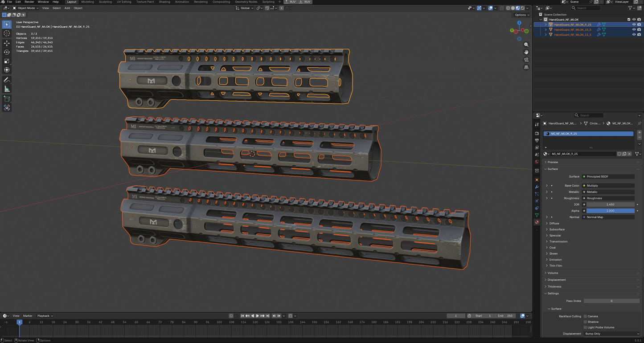644x343 pixels.
Task: Activate the Rotate tool
Action: 7,52
